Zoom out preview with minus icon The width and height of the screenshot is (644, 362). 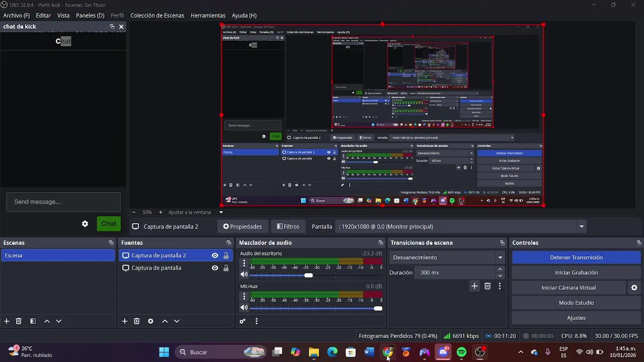(x=133, y=212)
